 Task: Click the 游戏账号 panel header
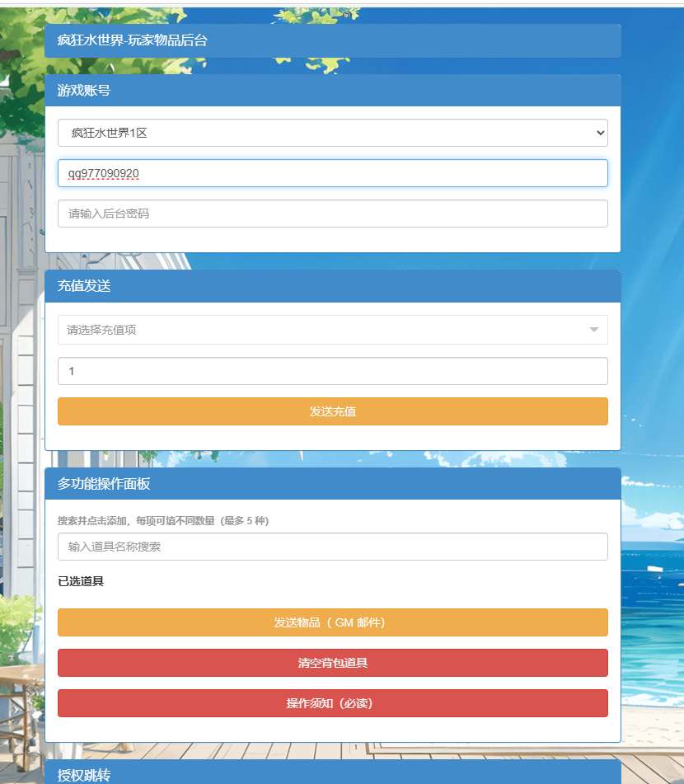point(332,91)
